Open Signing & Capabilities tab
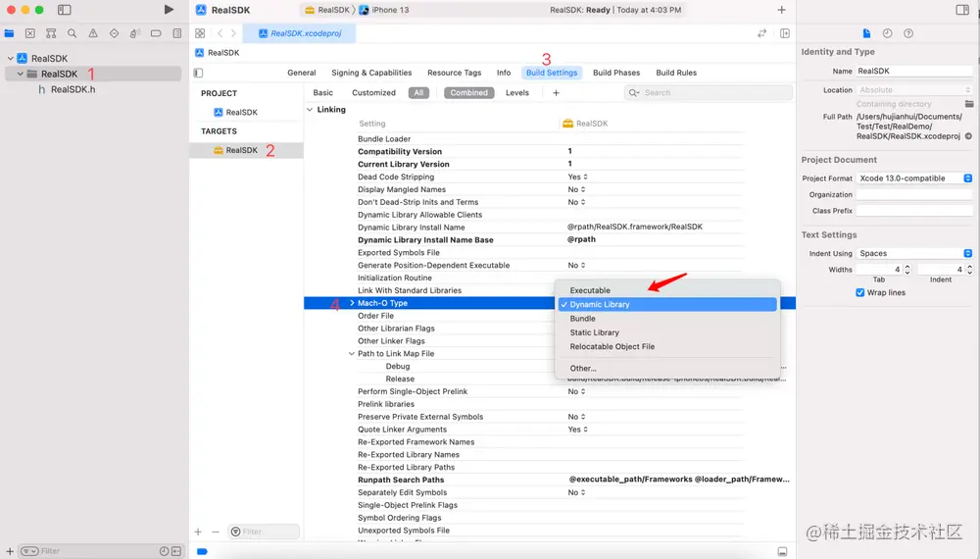This screenshot has width=980, height=559. tap(371, 73)
